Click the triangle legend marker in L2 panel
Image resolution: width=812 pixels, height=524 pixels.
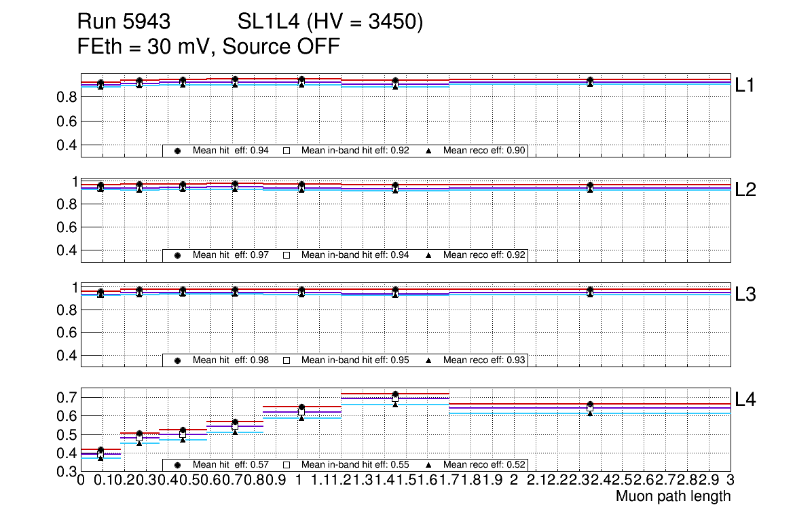point(428,255)
